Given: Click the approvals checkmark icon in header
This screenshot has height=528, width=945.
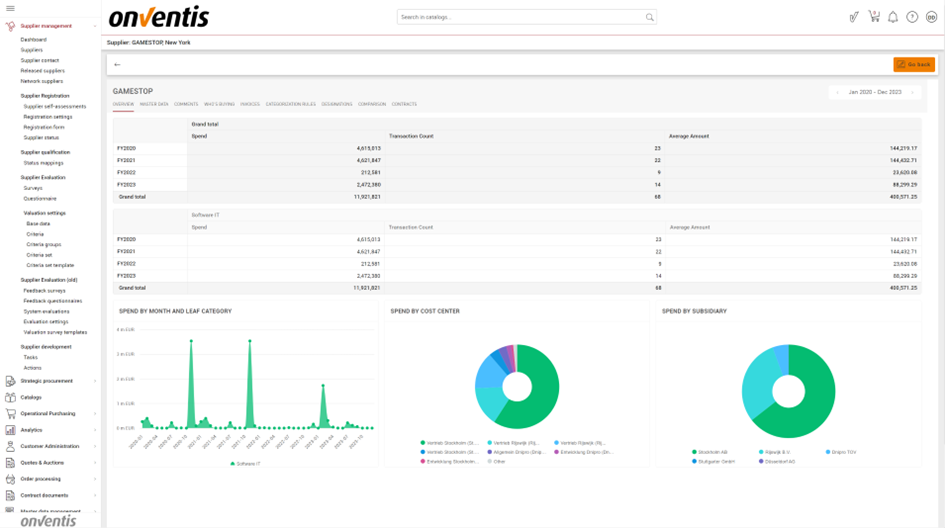Looking at the screenshot, I should click(854, 17).
